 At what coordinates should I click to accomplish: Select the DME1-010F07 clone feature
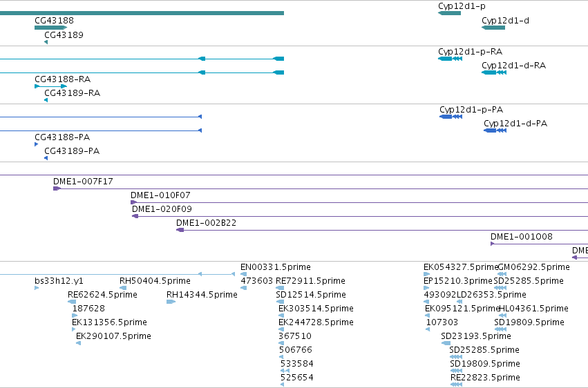[359, 202]
